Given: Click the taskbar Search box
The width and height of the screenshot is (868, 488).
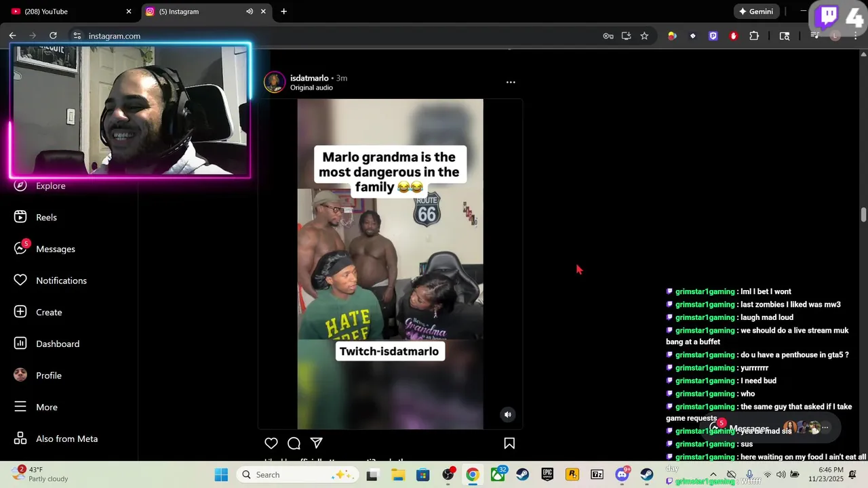Looking at the screenshot, I should click(x=298, y=474).
